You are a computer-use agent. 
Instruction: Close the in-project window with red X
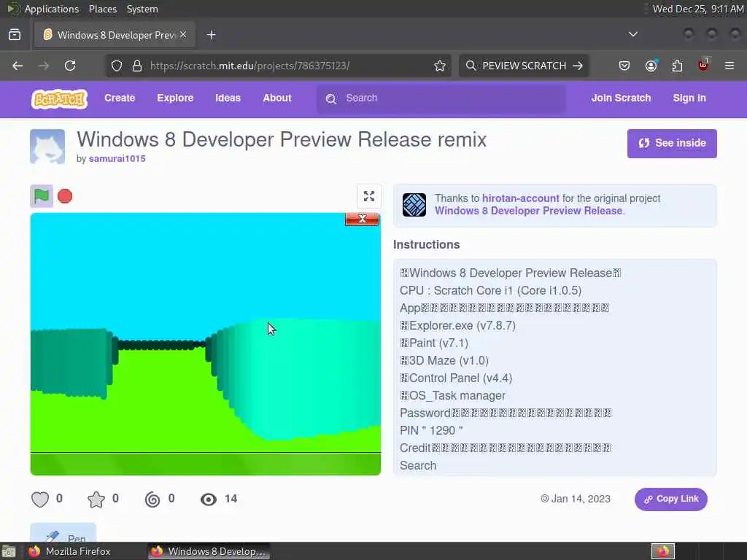(x=362, y=219)
